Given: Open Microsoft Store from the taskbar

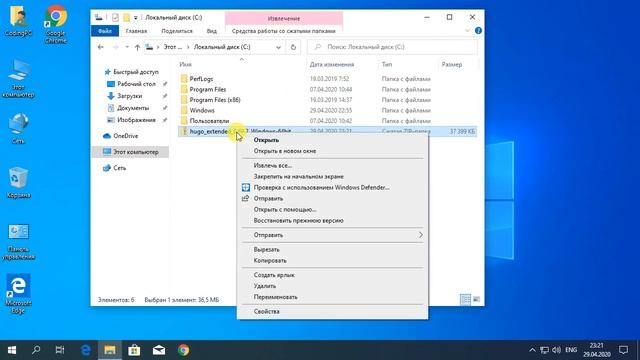Looking at the screenshot, I should [x=134, y=350].
